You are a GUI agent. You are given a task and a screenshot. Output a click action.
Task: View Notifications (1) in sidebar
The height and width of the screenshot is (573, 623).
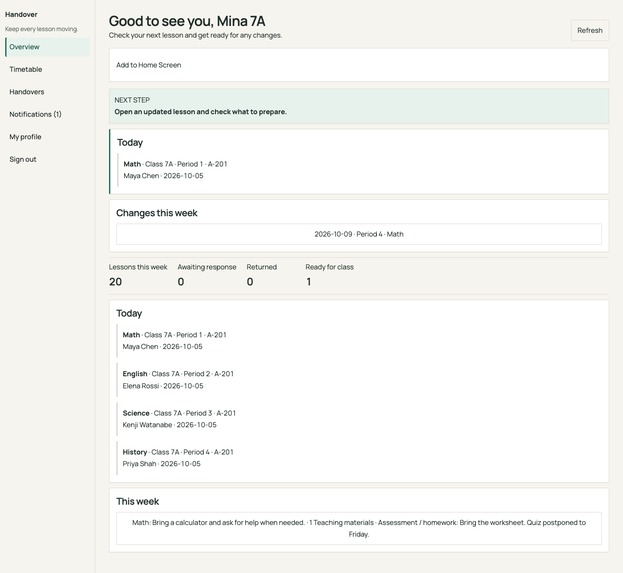coord(47,114)
